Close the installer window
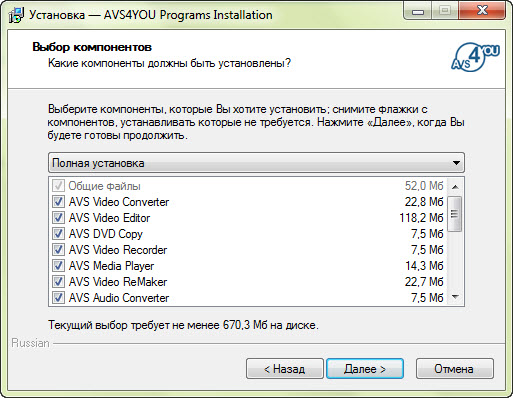The width and height of the screenshot is (513, 398). (x=482, y=11)
